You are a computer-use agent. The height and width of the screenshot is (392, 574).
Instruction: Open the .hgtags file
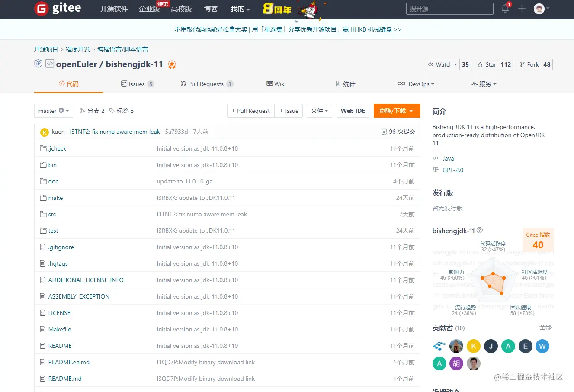58,263
